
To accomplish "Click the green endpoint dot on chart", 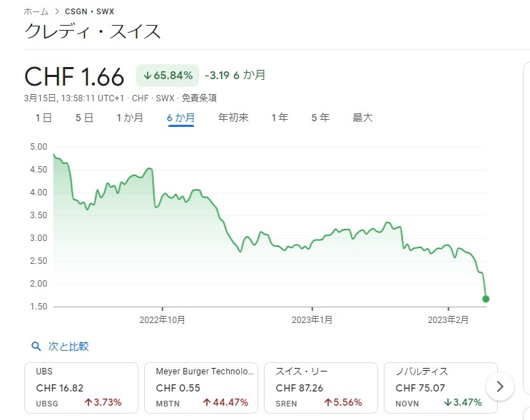I will pyautogui.click(x=486, y=299).
